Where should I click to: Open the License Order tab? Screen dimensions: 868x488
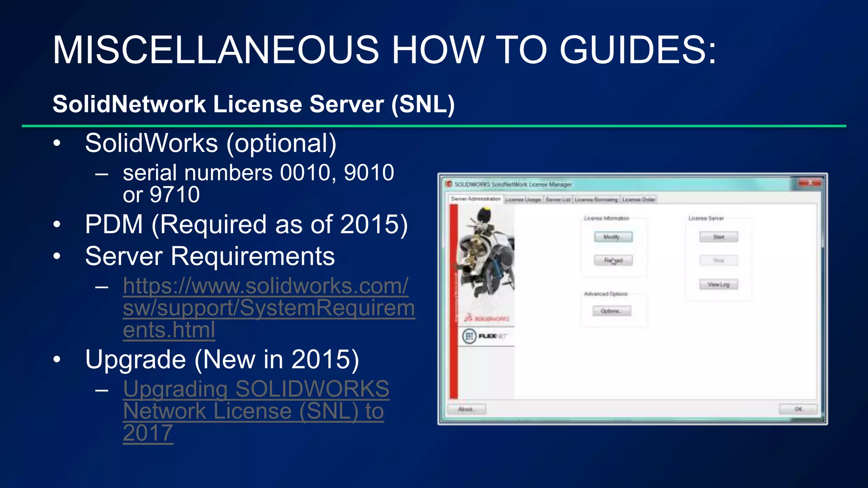[x=638, y=200]
